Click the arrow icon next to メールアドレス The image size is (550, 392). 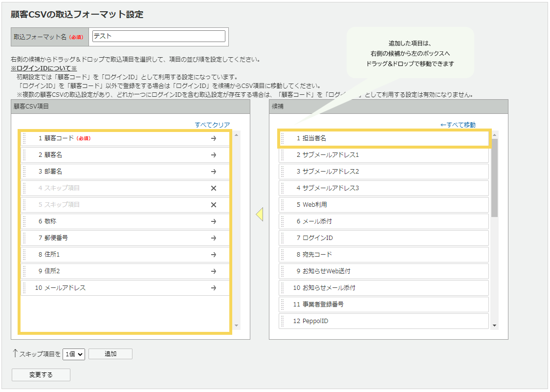point(214,288)
